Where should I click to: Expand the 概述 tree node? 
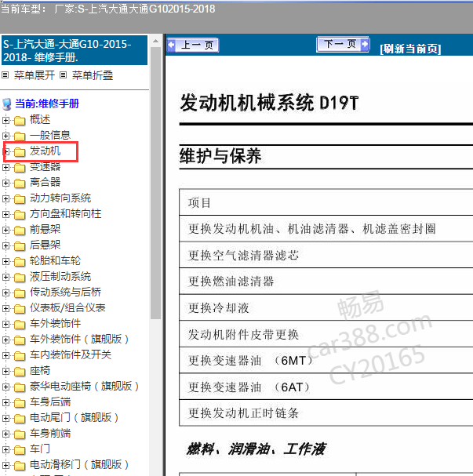point(5,121)
